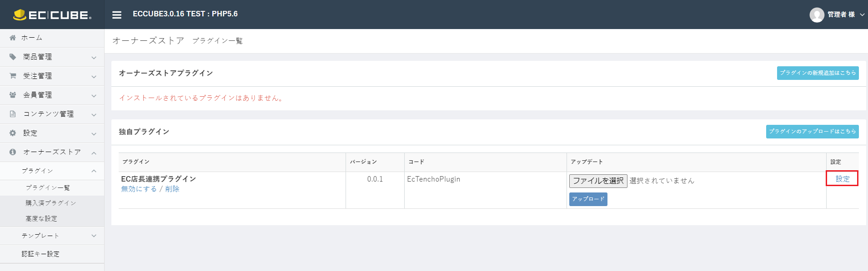
Task: Select 購入済プラグイン in sidebar
Action: tap(52, 203)
